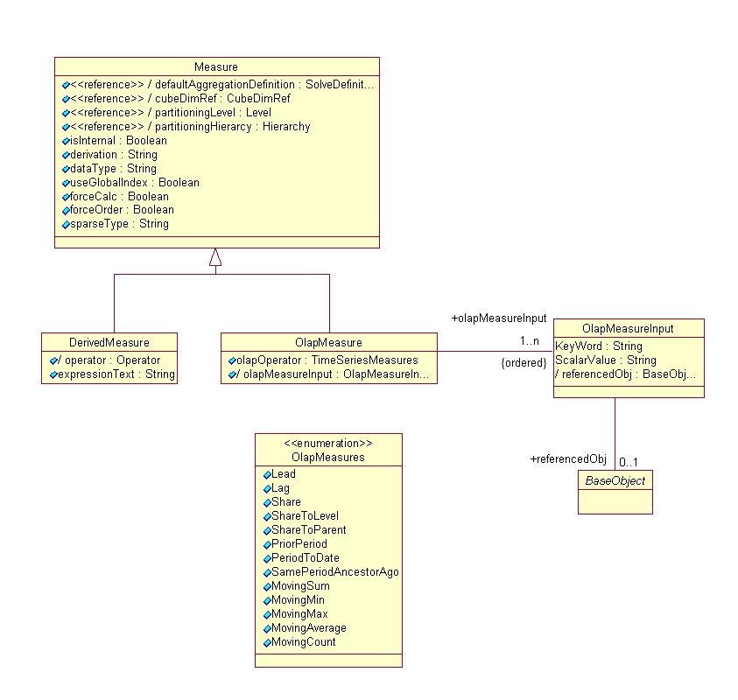Select the OlapMeasures enumeration name
The width and height of the screenshot is (738, 700).
click(x=328, y=458)
